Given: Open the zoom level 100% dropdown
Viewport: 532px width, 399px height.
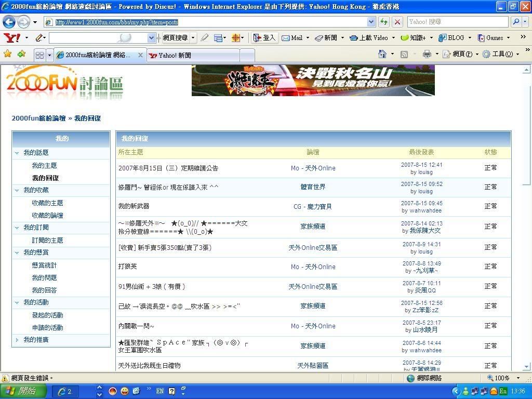Looking at the screenshot, I should pos(518,378).
